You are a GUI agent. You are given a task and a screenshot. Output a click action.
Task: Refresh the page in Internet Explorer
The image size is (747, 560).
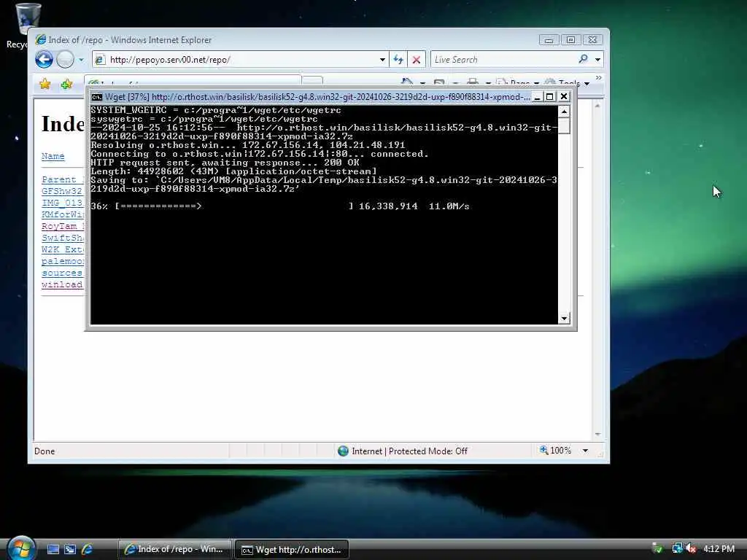click(x=398, y=60)
